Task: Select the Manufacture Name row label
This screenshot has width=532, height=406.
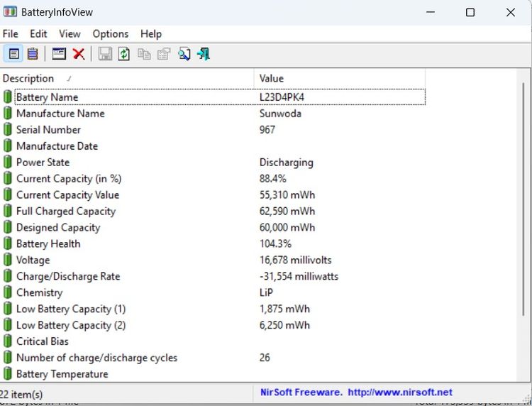Action: point(60,114)
